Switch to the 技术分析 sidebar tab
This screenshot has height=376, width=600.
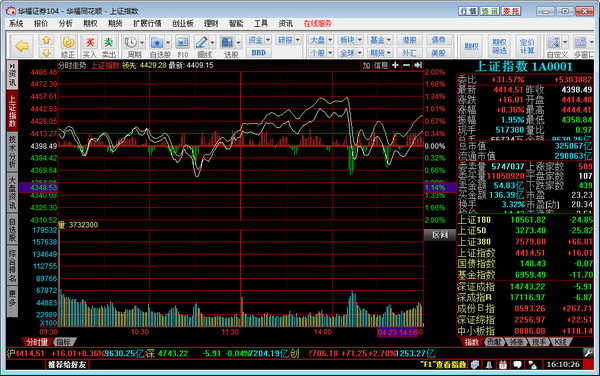[x=12, y=151]
